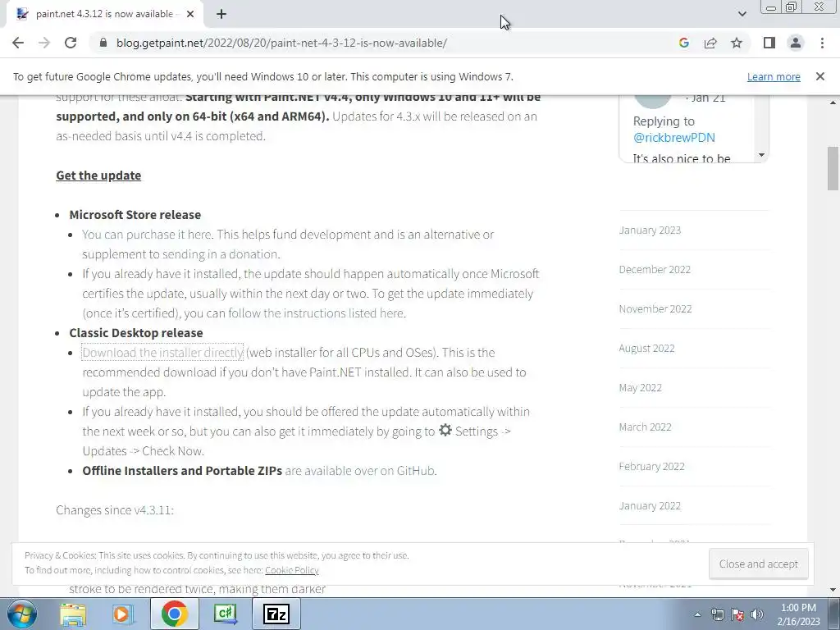Open a new tab
The width and height of the screenshot is (840, 630).
click(x=221, y=14)
